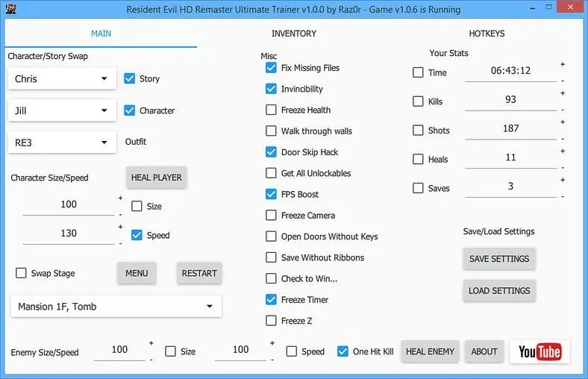Increase character size with plus
Screen dimensions: 588x379
[120, 198]
